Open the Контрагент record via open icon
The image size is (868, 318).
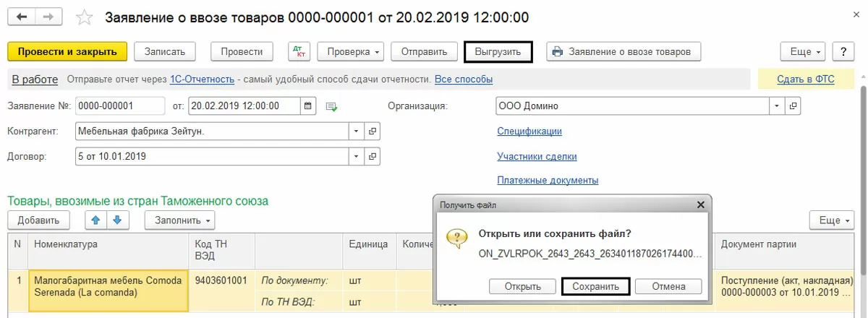coord(373,131)
